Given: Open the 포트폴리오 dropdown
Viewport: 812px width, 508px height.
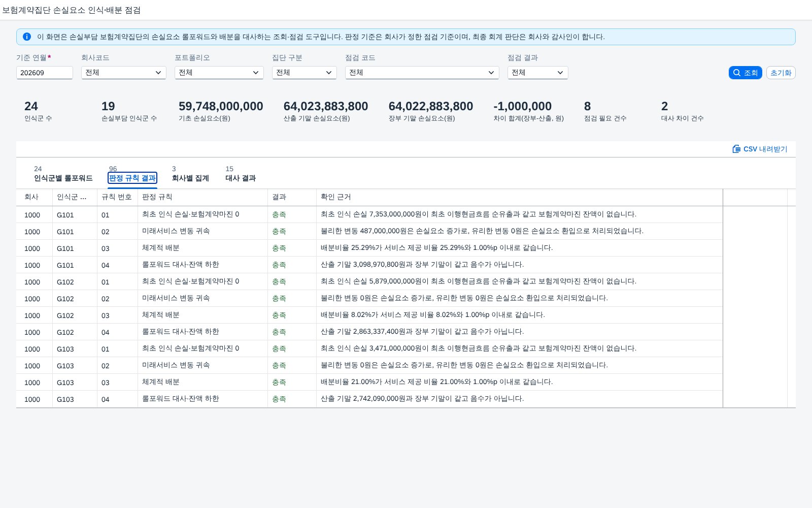Looking at the screenshot, I should pos(219,73).
